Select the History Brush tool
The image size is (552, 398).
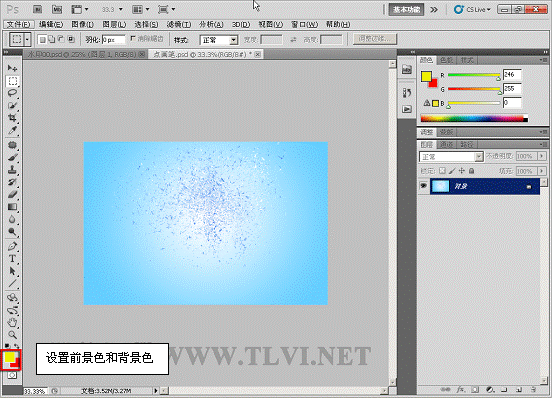[12, 182]
